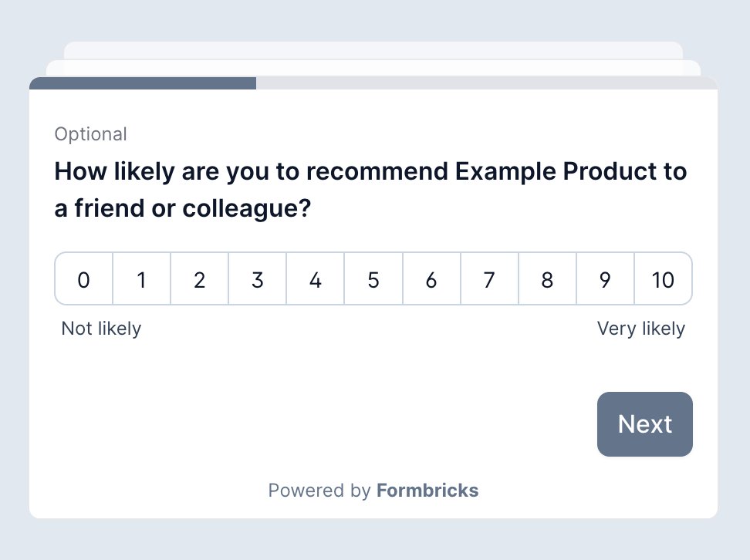Click the Not likely label
This screenshot has height=560, width=750.
pyautogui.click(x=101, y=328)
